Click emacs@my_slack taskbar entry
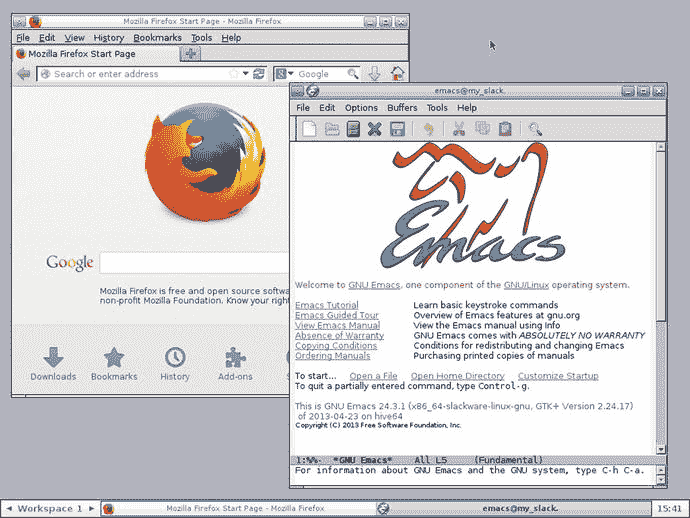The width and height of the screenshot is (690, 518). [513, 509]
